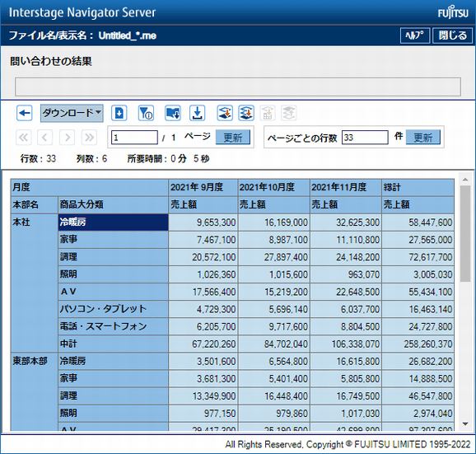Click the value 1,015,600
Screen dimensions: 476x454
click(273, 274)
